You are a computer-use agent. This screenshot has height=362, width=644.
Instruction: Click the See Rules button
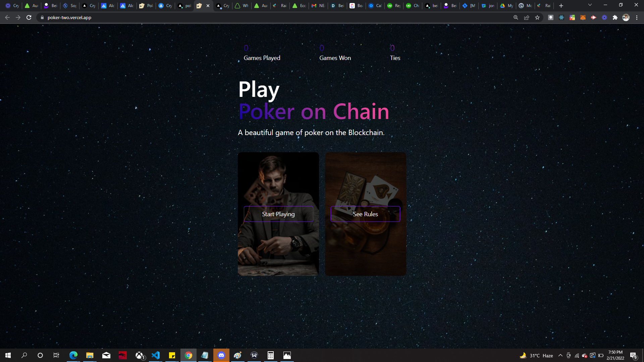pyautogui.click(x=365, y=214)
